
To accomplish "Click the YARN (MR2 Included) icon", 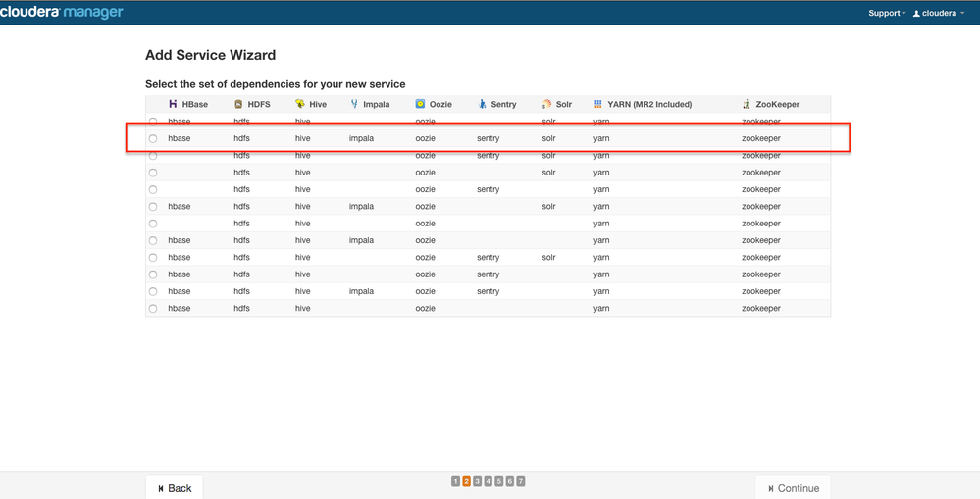I will (598, 104).
